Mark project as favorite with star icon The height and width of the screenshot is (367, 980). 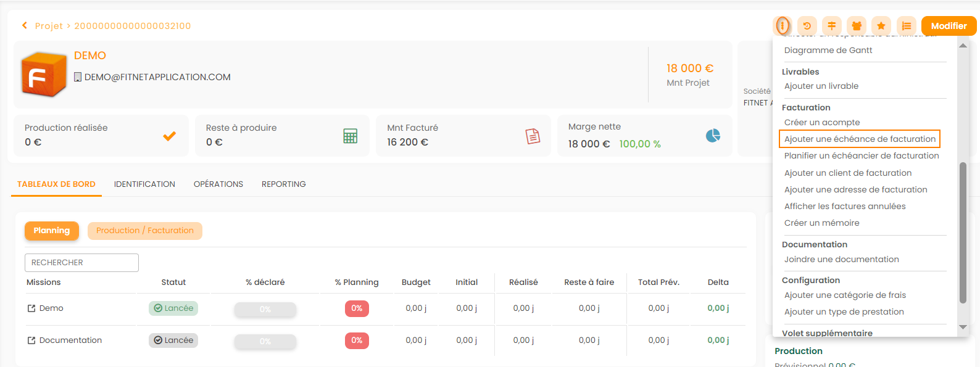pyautogui.click(x=881, y=26)
